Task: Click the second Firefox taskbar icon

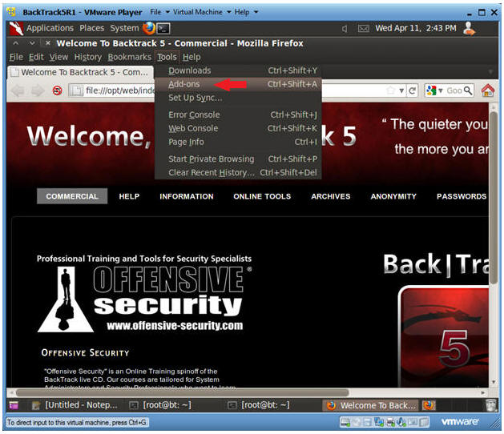Action: point(429,405)
